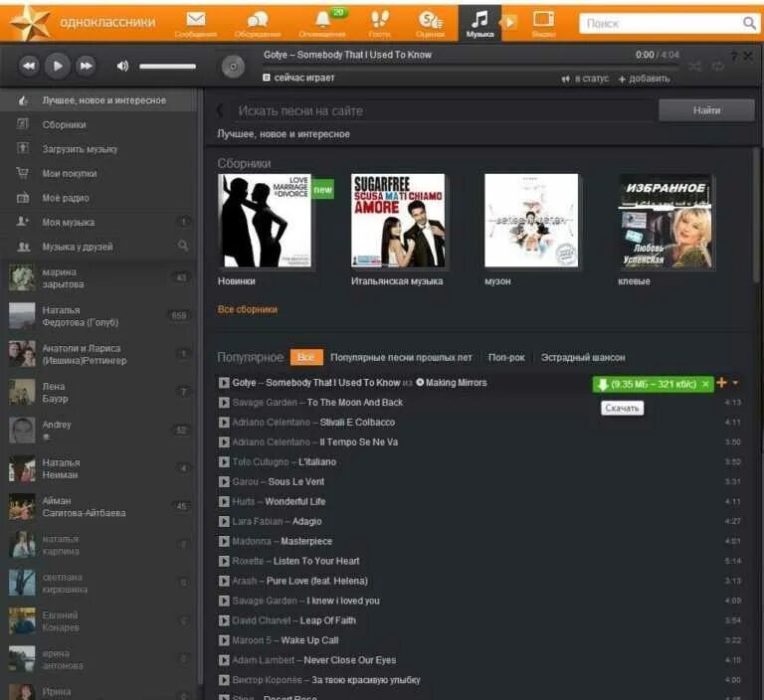Open Итальянская музыка collection cover
764x700 pixels.
pyautogui.click(x=398, y=221)
